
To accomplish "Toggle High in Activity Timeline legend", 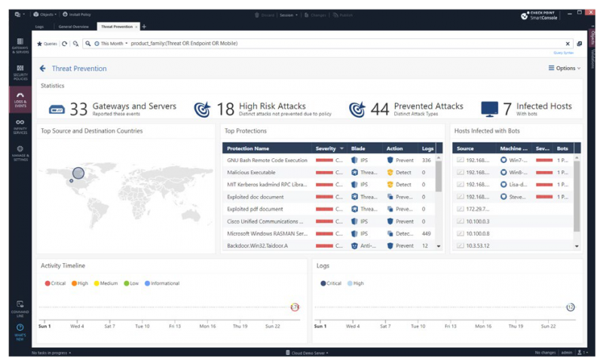I will 80,283.
